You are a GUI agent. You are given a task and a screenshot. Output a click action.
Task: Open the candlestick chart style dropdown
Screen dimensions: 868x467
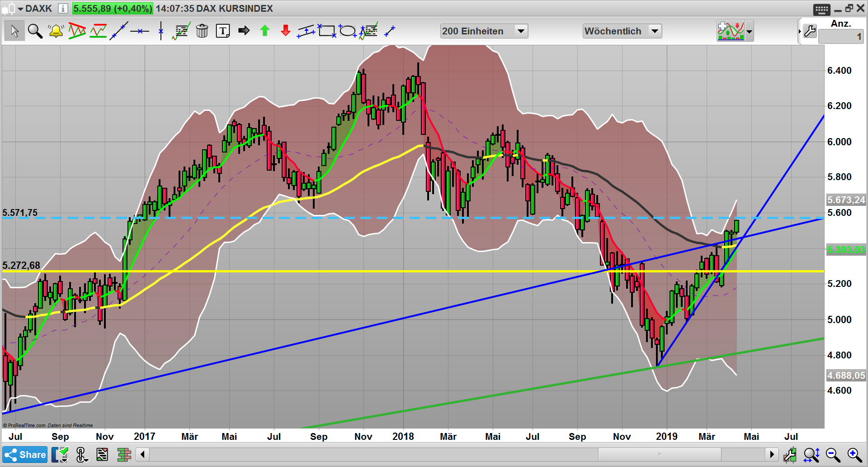click(13, 9)
